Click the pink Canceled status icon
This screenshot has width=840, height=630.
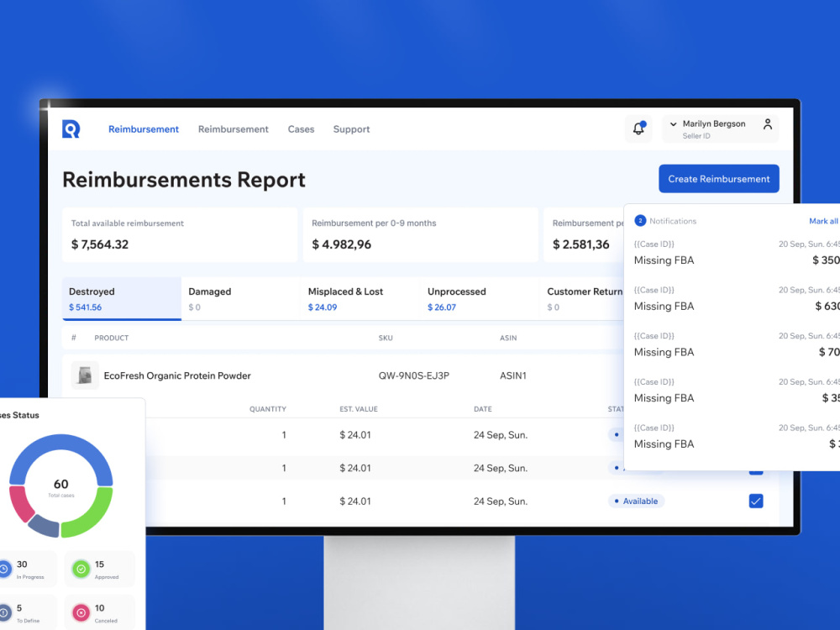coord(81,612)
